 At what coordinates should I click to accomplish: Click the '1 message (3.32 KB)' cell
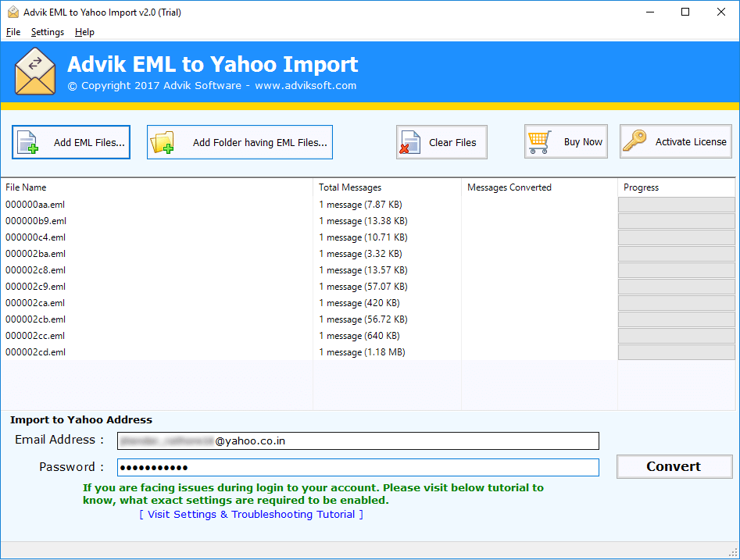(x=360, y=254)
